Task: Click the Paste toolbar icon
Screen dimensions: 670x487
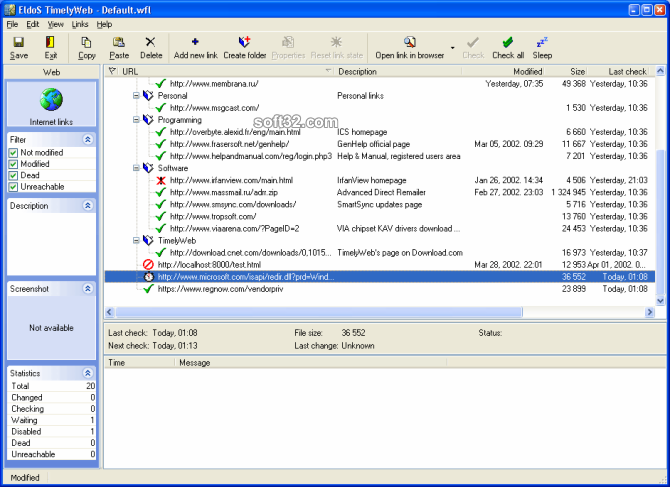Action: pos(119,42)
